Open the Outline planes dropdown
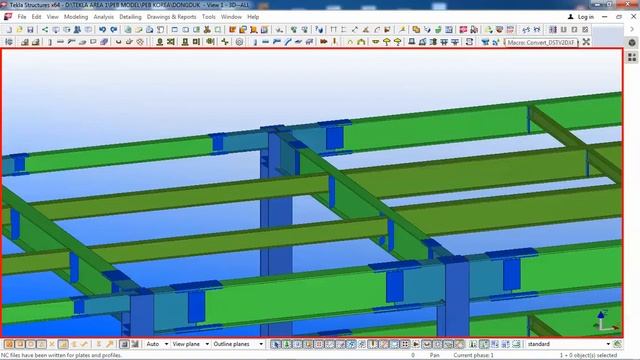Image resolution: width=640 pixels, height=360 pixels. 238,344
